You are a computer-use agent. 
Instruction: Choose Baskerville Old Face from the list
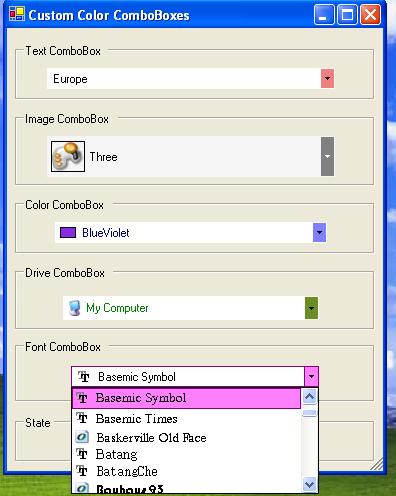click(x=186, y=437)
